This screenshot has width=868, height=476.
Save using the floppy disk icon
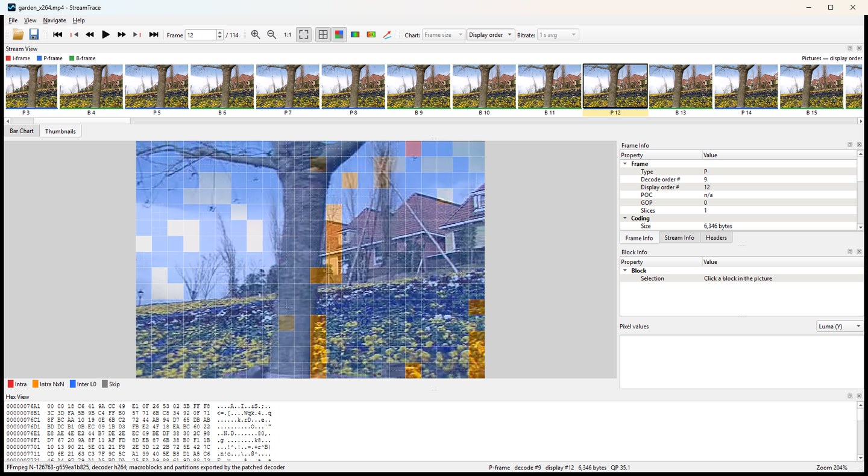point(34,35)
